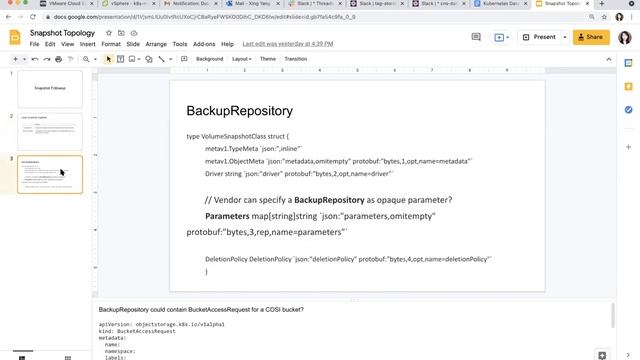Open the Tasks side panel icon
This screenshot has width=640, height=360.
[628, 109]
